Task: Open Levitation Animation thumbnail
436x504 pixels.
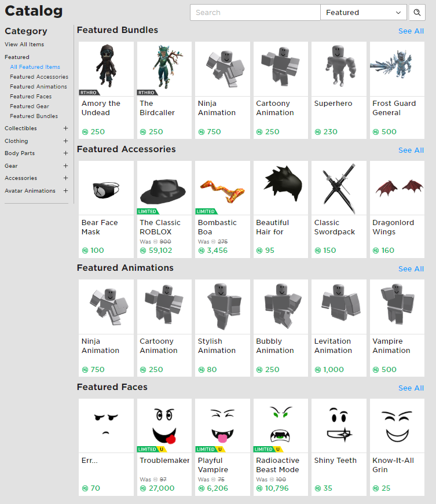Action: 339,307
